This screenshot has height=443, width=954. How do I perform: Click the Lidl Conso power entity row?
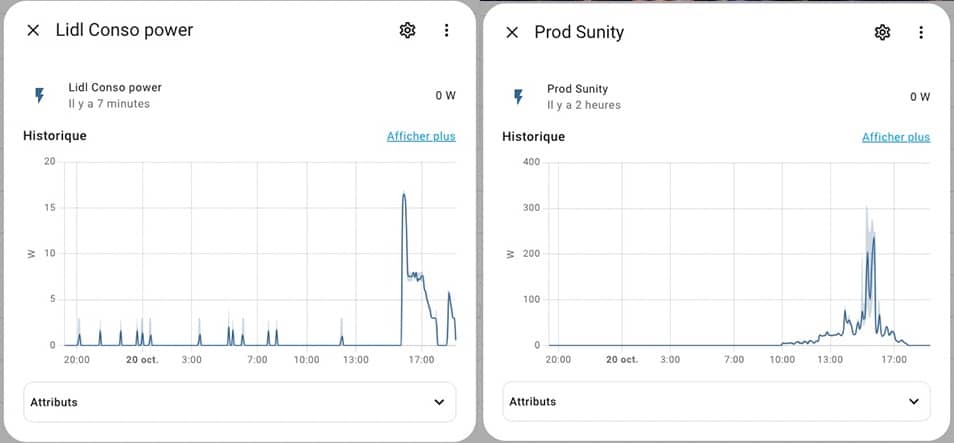(240, 96)
